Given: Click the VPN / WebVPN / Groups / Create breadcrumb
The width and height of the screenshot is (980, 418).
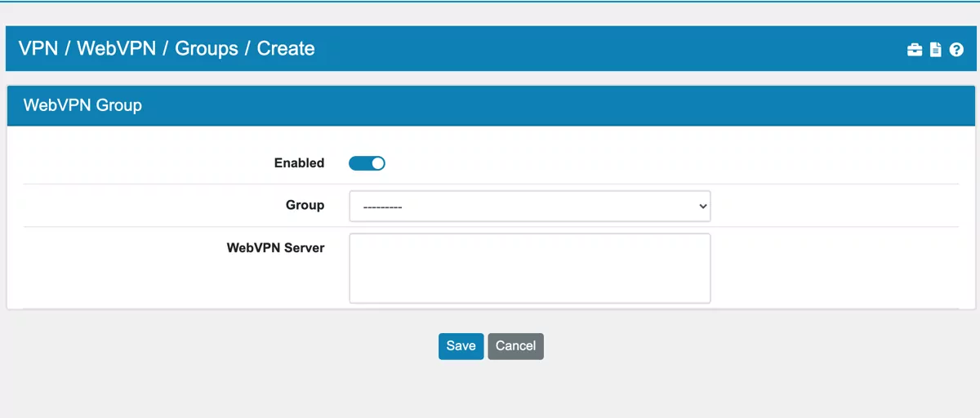Looking at the screenshot, I should click(167, 48).
